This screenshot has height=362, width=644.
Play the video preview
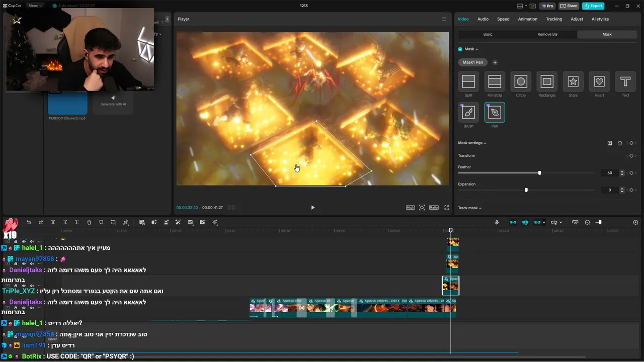[312, 208]
